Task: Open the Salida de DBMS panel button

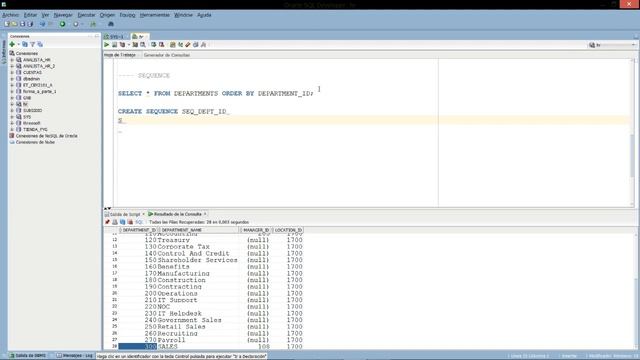Action: (x=28, y=356)
